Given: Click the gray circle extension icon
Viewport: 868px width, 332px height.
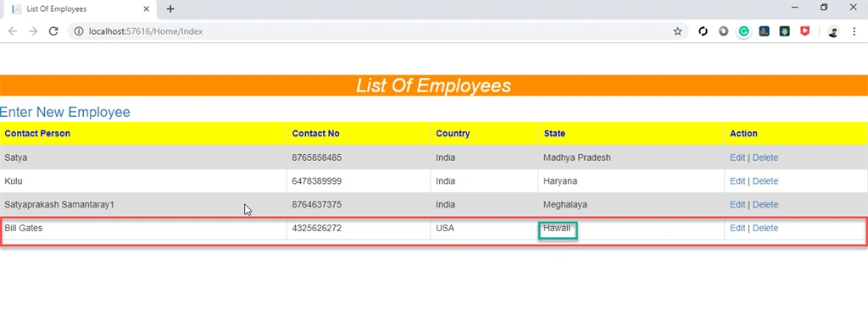Looking at the screenshot, I should (x=724, y=31).
